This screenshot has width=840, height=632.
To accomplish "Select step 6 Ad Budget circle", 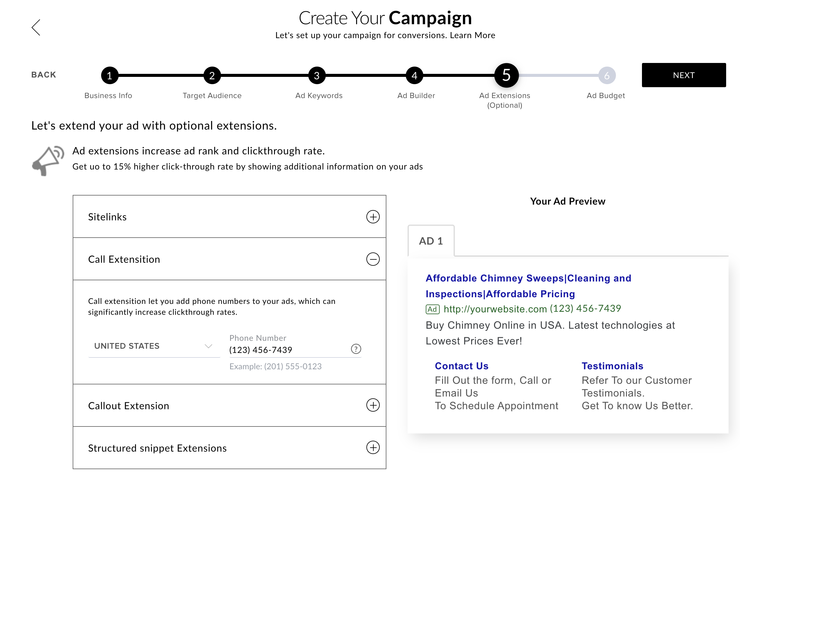I will coord(607,76).
